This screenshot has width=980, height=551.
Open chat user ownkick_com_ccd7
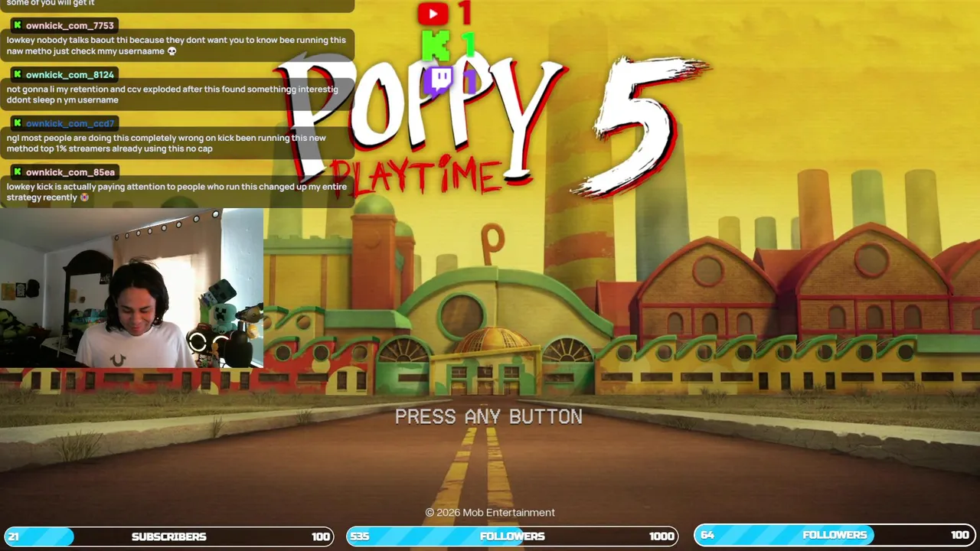coord(70,123)
